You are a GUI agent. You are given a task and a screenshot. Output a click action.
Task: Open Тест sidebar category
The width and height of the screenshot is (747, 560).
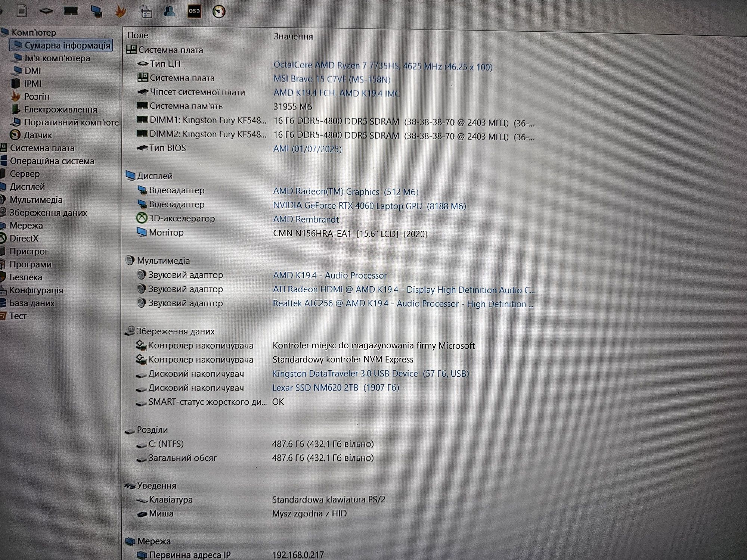point(13,316)
